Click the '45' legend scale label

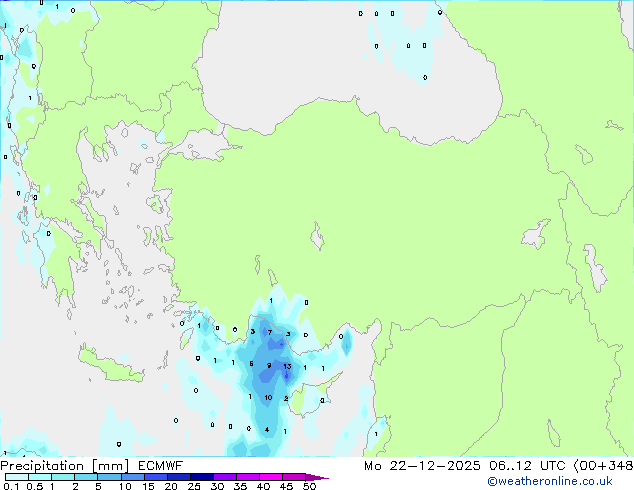click(x=286, y=486)
